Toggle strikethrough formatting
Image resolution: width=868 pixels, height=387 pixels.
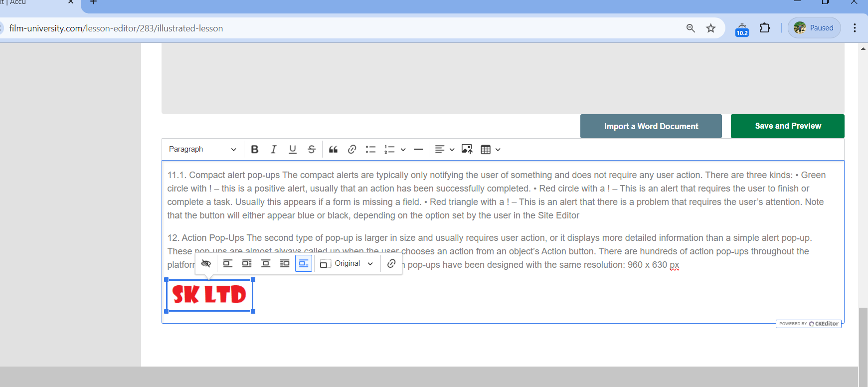click(312, 149)
